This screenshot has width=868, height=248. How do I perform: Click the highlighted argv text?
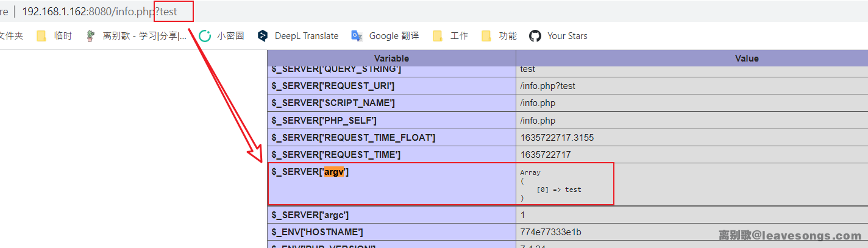333,172
